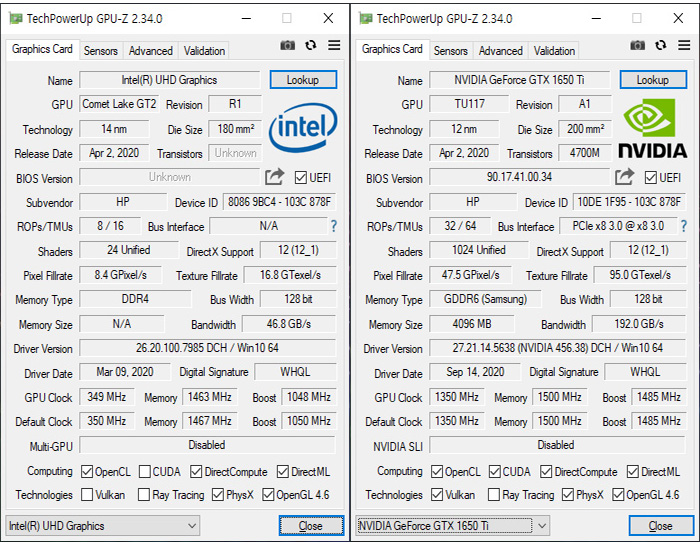Toggle CUDA checkbox in Intel window
700x544 pixels.
pos(145,472)
